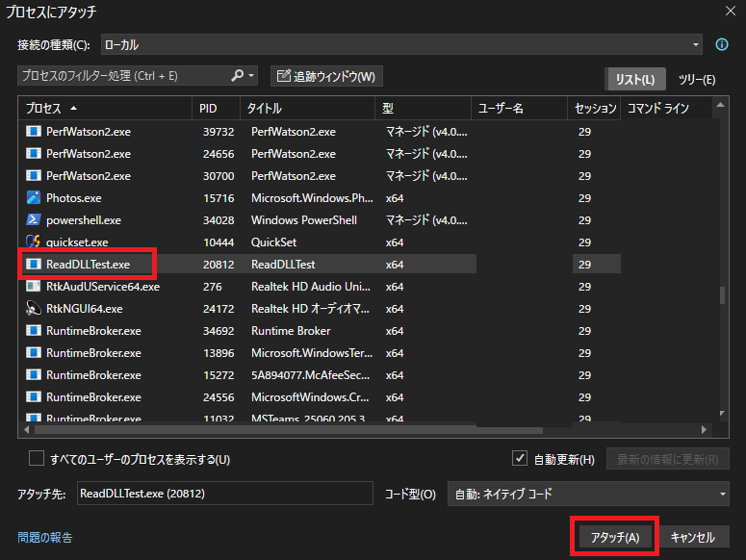Enable show processes from all users checkbox
The width and height of the screenshot is (746, 560).
pyautogui.click(x=37, y=459)
